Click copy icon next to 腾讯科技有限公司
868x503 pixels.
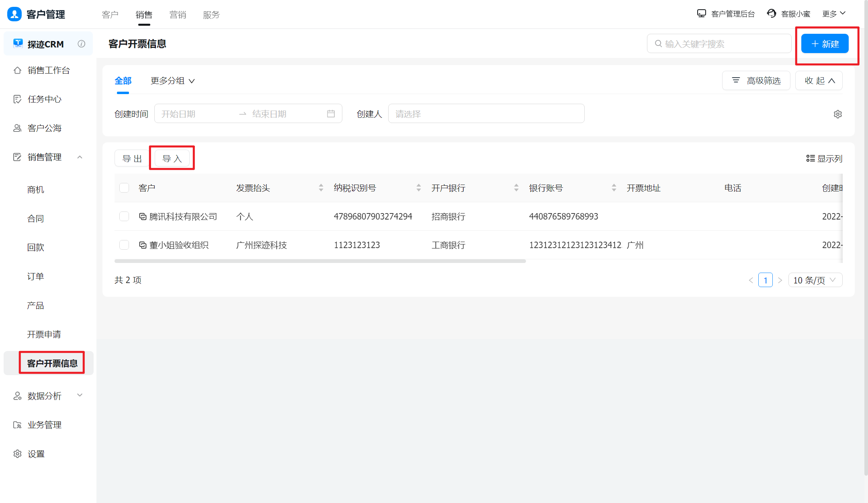(x=143, y=217)
